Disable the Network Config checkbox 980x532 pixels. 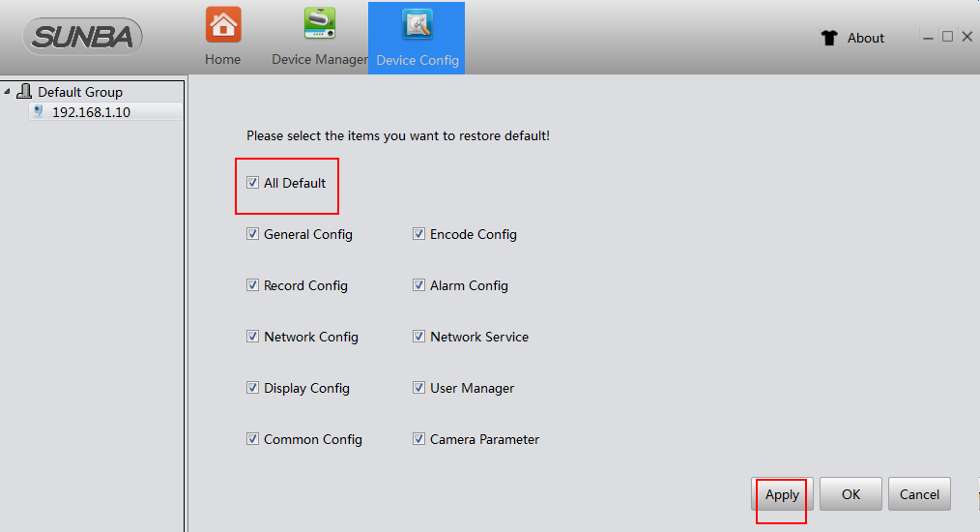[252, 337]
